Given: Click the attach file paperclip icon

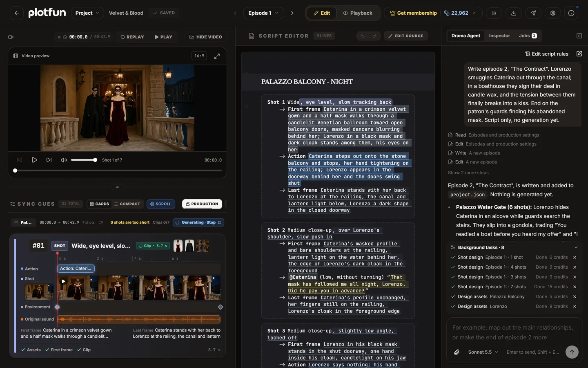Looking at the screenshot, I should [457, 352].
